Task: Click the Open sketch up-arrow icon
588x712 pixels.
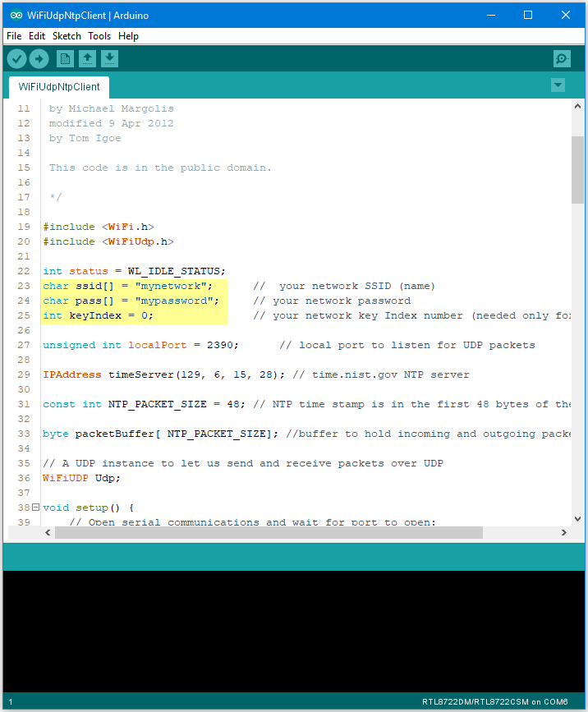Action: (87, 59)
